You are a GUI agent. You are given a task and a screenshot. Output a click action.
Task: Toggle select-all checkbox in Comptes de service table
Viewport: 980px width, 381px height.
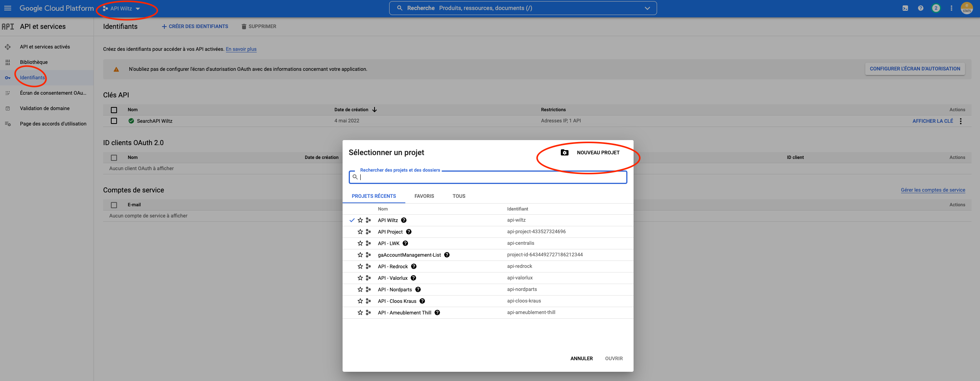tap(114, 205)
